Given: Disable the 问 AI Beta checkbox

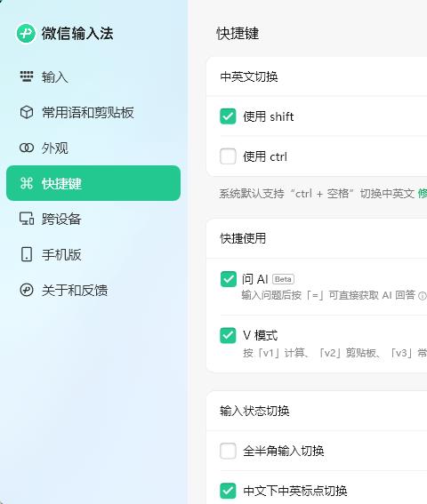Looking at the screenshot, I should 228,279.
